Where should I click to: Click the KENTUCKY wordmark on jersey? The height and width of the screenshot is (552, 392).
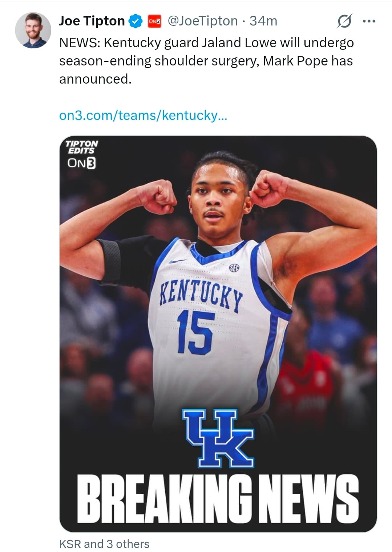(201, 295)
